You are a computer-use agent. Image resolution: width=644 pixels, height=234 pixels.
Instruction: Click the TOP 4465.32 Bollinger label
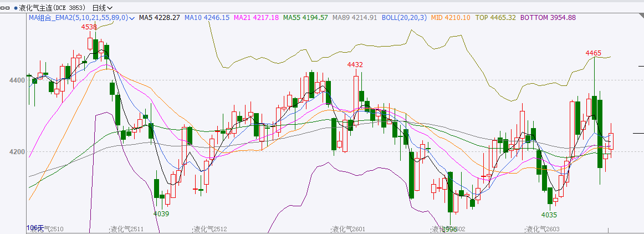pos(496,18)
